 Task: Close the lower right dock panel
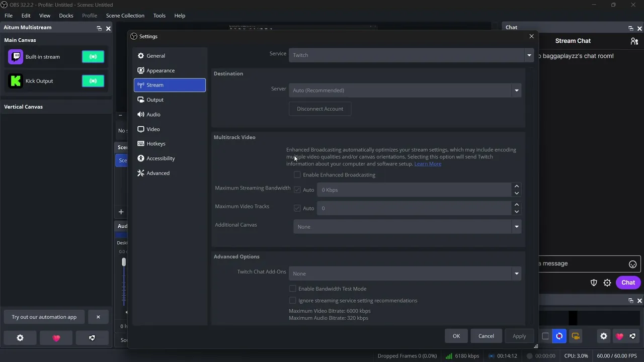point(640,301)
